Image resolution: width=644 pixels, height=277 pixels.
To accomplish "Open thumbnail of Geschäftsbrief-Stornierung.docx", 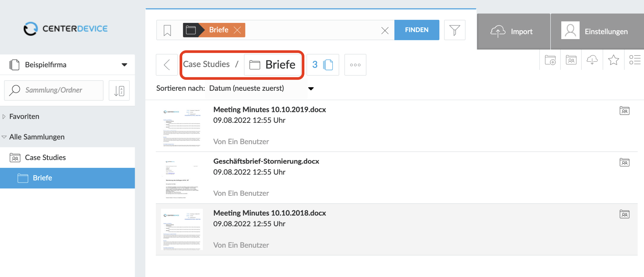I will [182, 178].
